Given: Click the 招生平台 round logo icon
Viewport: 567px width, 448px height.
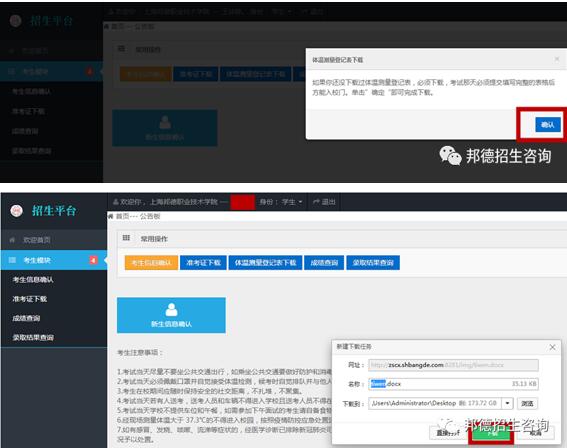Looking at the screenshot, I should [x=17, y=210].
